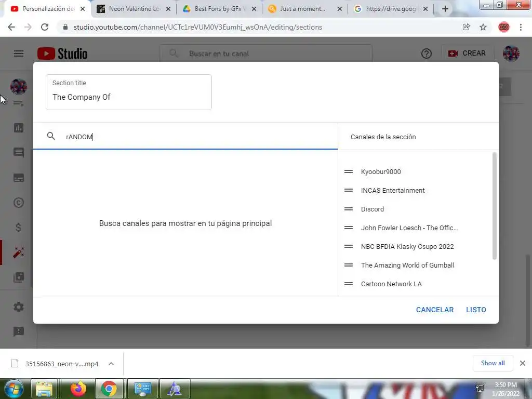
Task: Click LISTO to confirm the section
Action: pyautogui.click(x=476, y=310)
